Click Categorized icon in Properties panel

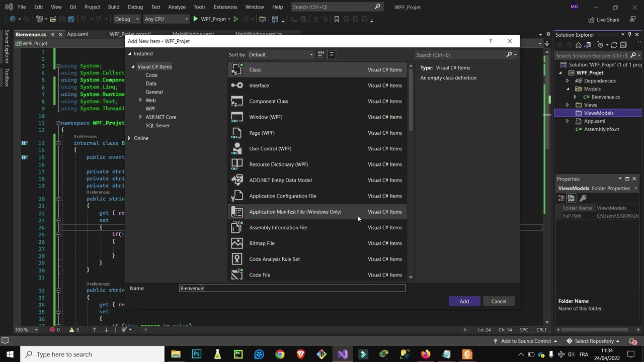[x=561, y=198]
